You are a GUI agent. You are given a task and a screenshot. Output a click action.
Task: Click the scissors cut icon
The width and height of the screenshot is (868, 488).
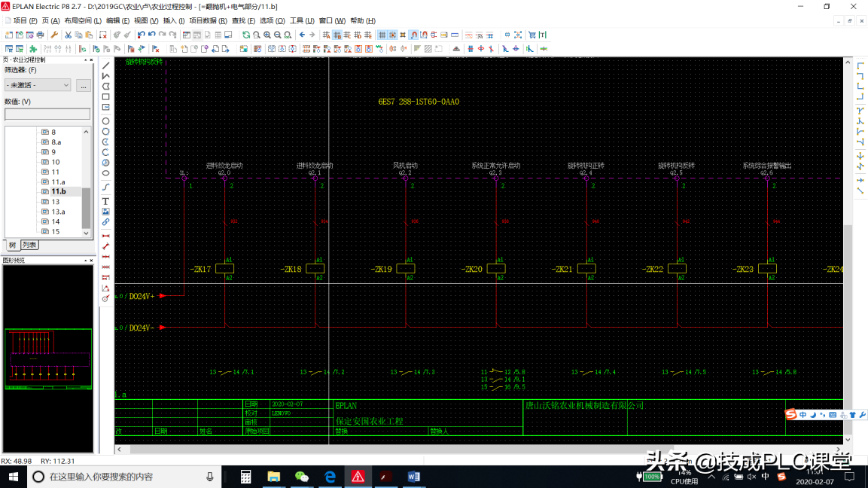pyautogui.click(x=68, y=35)
